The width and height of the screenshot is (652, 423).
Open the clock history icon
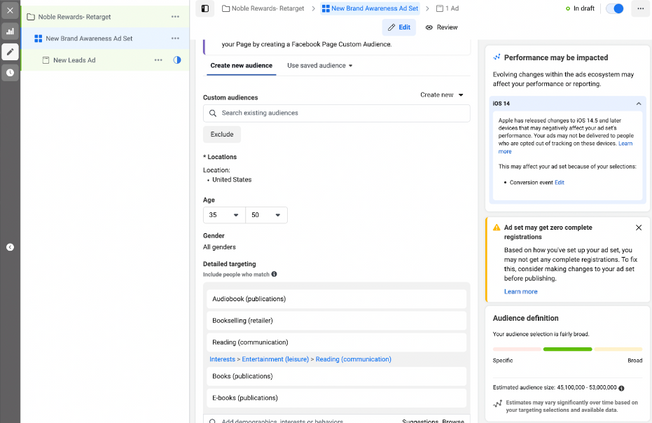point(10,73)
